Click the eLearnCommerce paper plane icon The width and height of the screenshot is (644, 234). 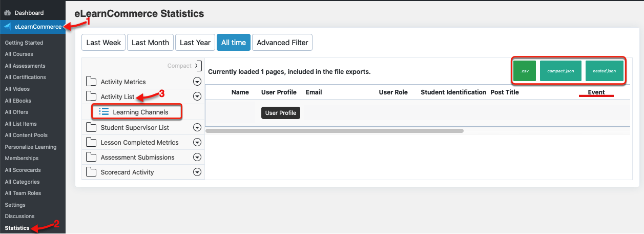coord(7,26)
